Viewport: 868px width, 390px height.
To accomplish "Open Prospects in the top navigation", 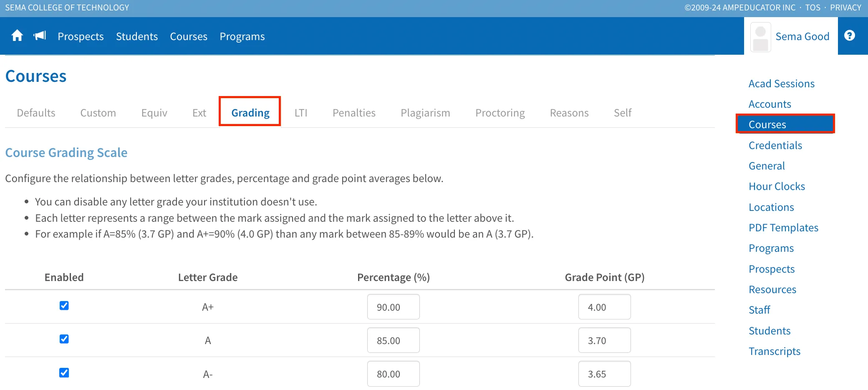I will click(x=81, y=36).
